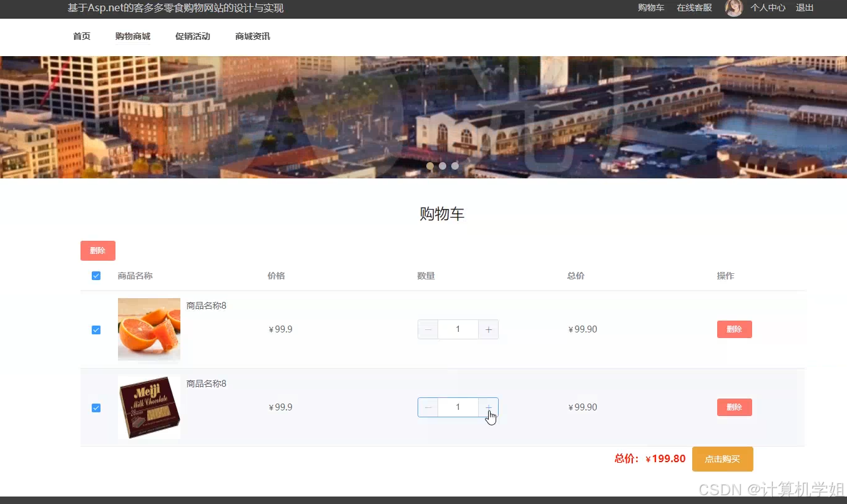Click 退出 to log out
This screenshot has height=504, width=847.
805,8
